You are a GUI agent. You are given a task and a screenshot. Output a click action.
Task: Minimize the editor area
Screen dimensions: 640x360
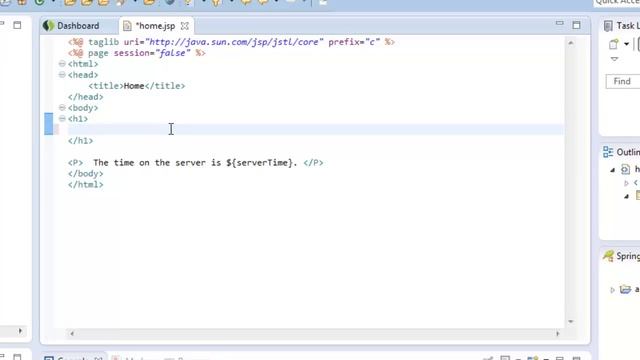click(560, 24)
